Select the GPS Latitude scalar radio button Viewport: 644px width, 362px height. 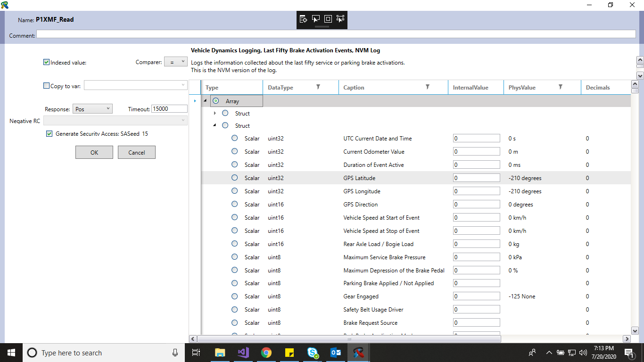tap(234, 178)
